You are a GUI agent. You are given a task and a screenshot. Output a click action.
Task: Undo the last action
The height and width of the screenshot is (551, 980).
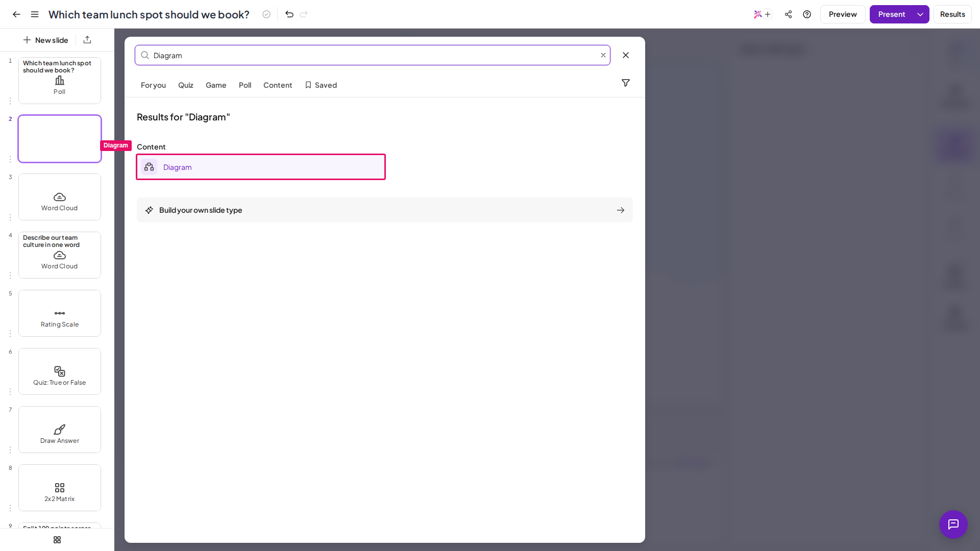tap(289, 14)
